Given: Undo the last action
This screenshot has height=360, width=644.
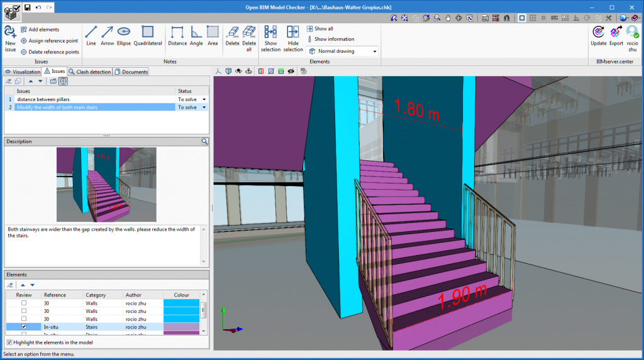Looking at the screenshot, I should pyautogui.click(x=38, y=8).
